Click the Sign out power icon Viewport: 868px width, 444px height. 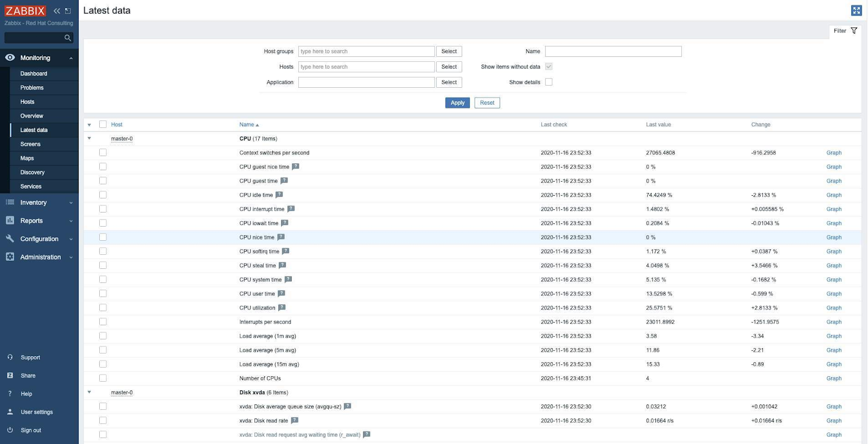coord(10,430)
